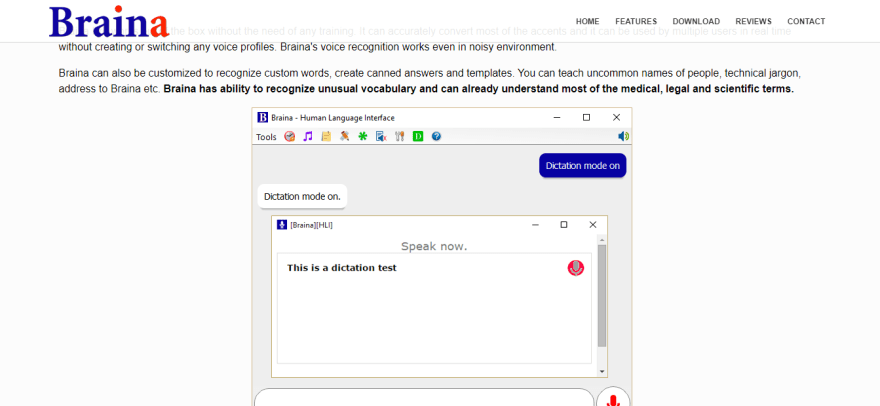This screenshot has width=880, height=406.
Task: Click the alarm clock reminder toolbar icon
Action: pyautogui.click(x=290, y=136)
